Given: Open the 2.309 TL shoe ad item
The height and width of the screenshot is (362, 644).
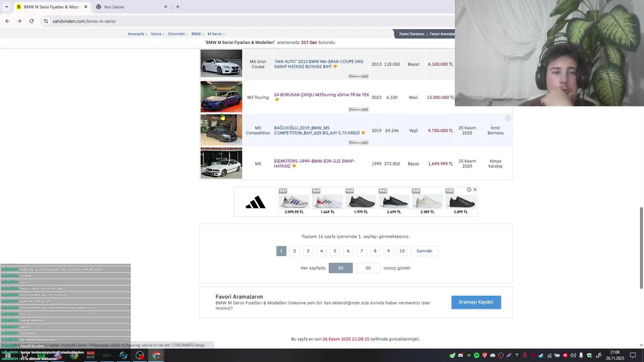Looking at the screenshot, I should click(x=427, y=202).
